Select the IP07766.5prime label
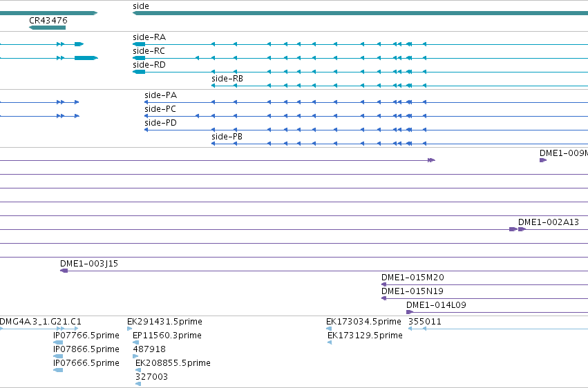The height and width of the screenshot is (388, 588). pyautogui.click(x=86, y=336)
